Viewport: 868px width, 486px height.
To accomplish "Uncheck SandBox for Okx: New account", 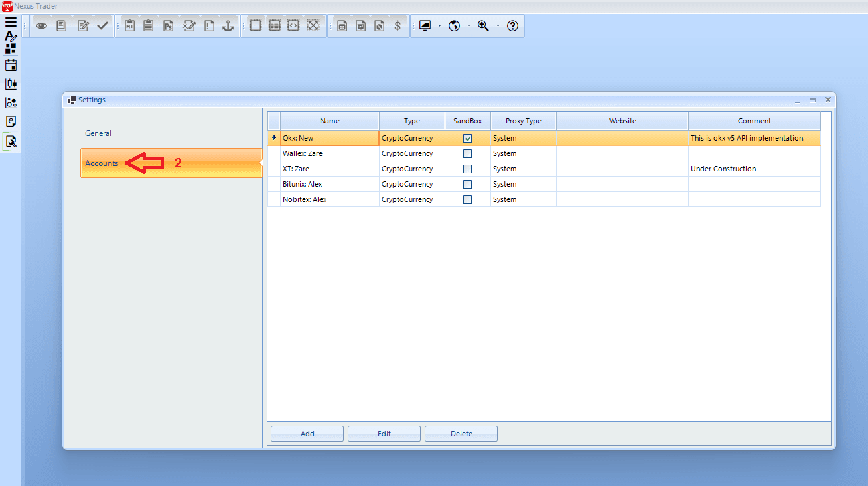I will [467, 139].
